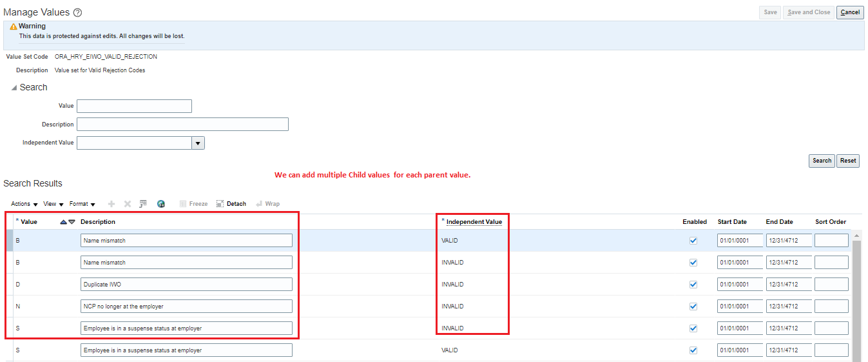Image resolution: width=868 pixels, height=362 pixels.
Task: Toggle Enabled for NCP no longer at employer row
Action: [x=693, y=307]
